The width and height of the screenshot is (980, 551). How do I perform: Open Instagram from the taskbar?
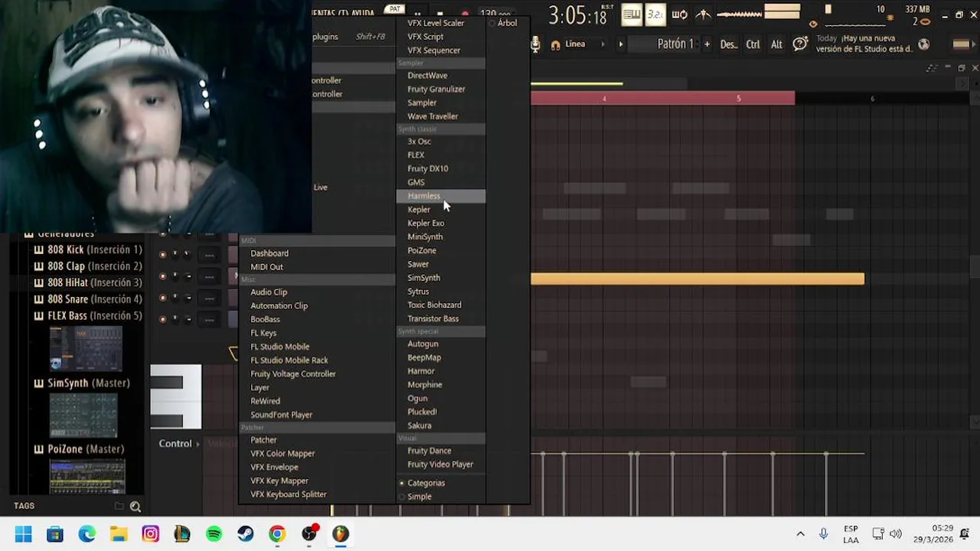[150, 534]
